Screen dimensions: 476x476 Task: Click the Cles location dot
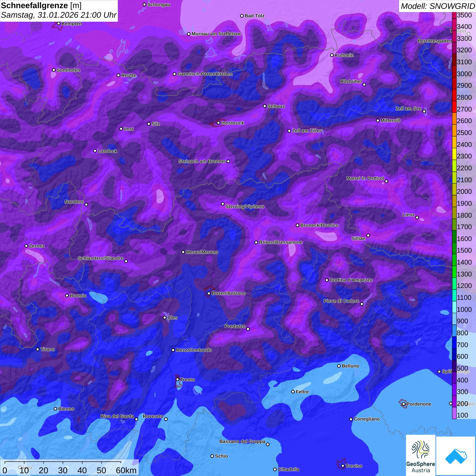pyautogui.click(x=165, y=318)
